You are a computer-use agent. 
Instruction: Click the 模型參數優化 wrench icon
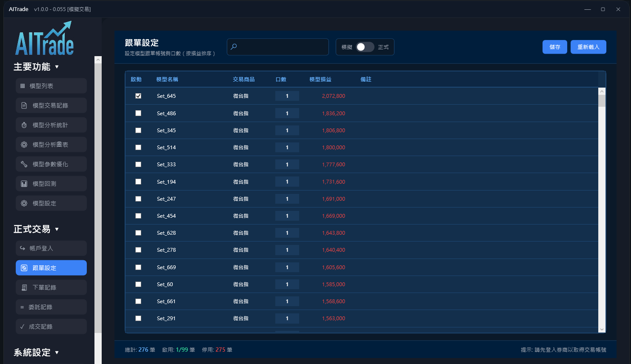coord(24,164)
